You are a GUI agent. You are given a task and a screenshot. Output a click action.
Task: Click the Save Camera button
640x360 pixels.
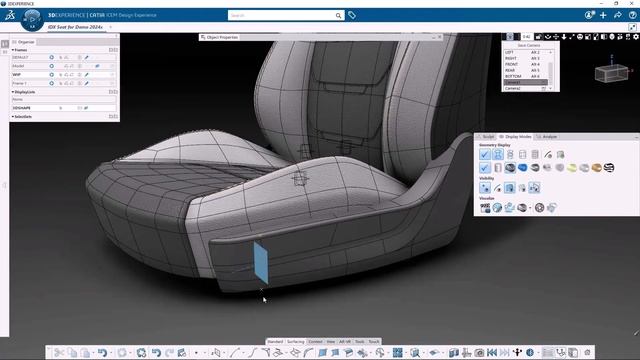pos(529,46)
